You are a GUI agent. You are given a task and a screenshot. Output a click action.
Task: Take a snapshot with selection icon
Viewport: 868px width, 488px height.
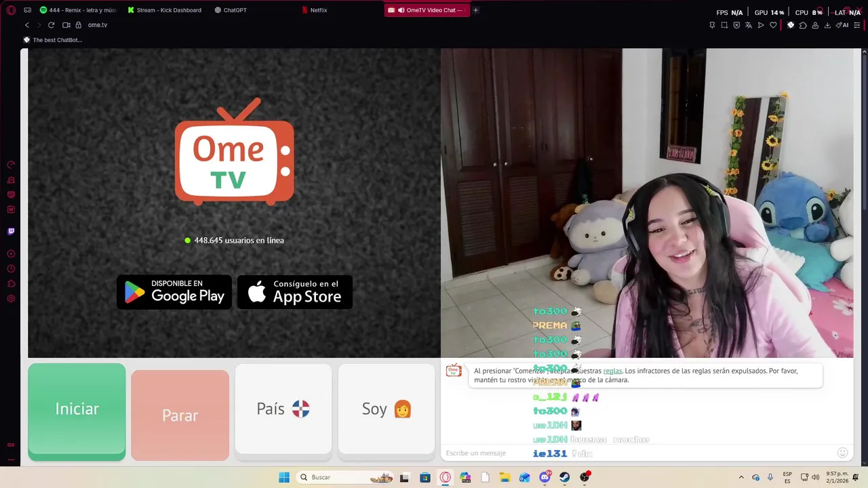tap(724, 25)
